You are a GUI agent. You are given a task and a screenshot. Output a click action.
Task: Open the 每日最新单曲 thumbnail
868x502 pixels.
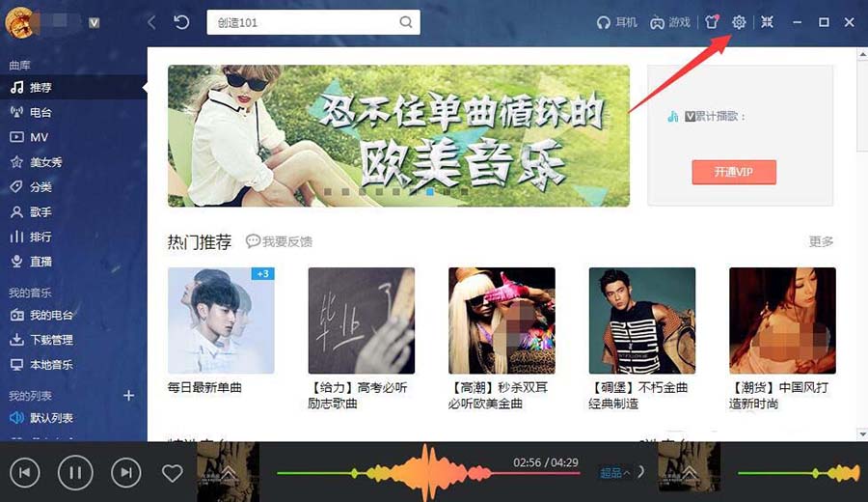(x=221, y=321)
